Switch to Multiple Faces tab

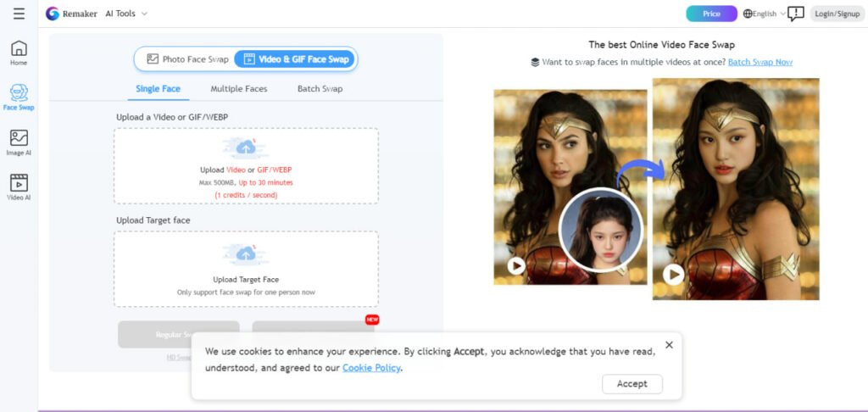[x=238, y=89]
